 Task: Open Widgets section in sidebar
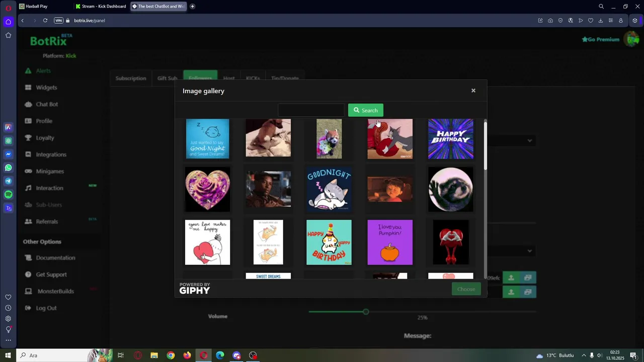pos(46,87)
